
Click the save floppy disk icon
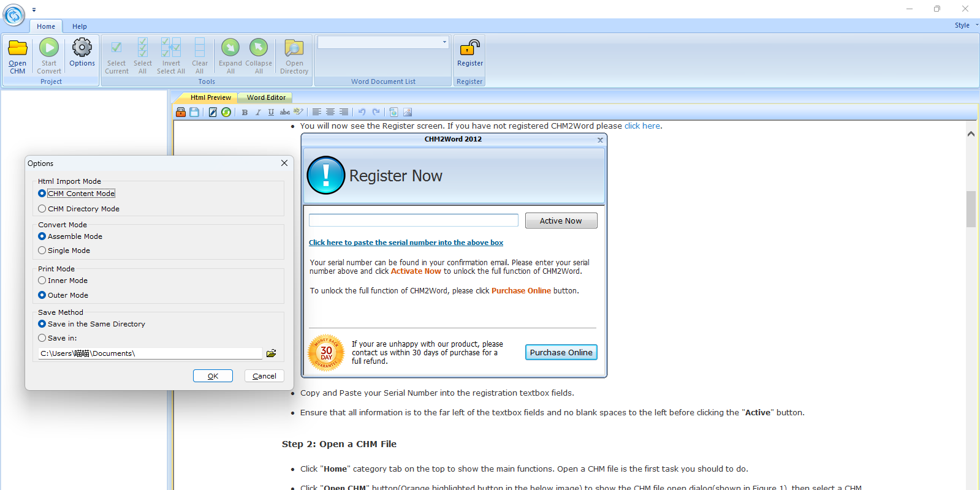[194, 112]
